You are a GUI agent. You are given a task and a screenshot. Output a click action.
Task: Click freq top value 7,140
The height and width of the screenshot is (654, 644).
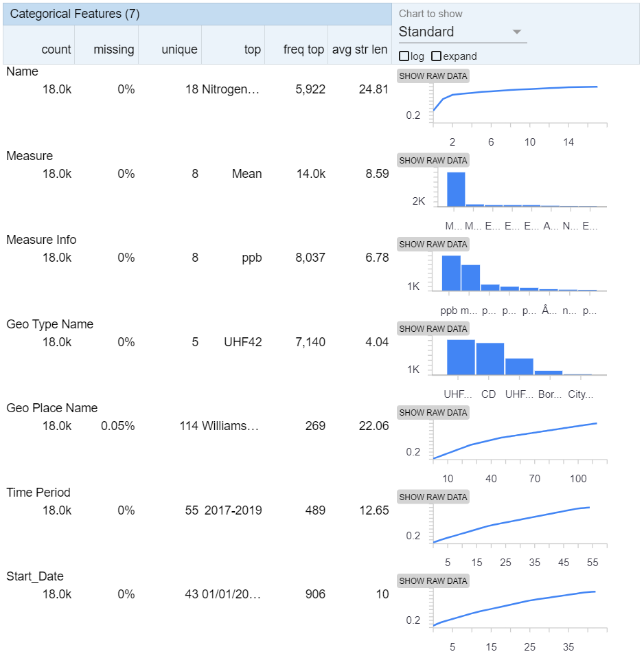pyautogui.click(x=310, y=342)
